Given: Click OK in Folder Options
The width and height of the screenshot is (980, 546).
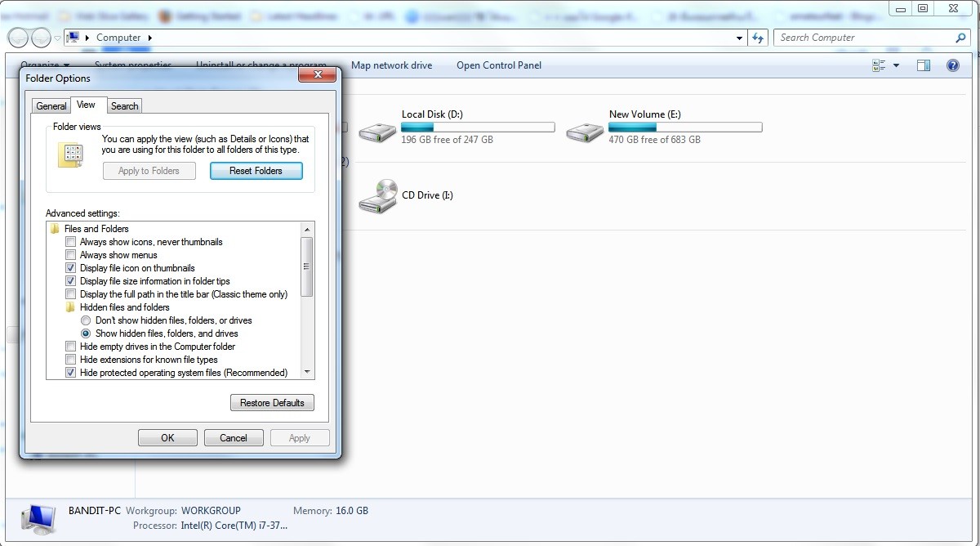Looking at the screenshot, I should (x=167, y=438).
